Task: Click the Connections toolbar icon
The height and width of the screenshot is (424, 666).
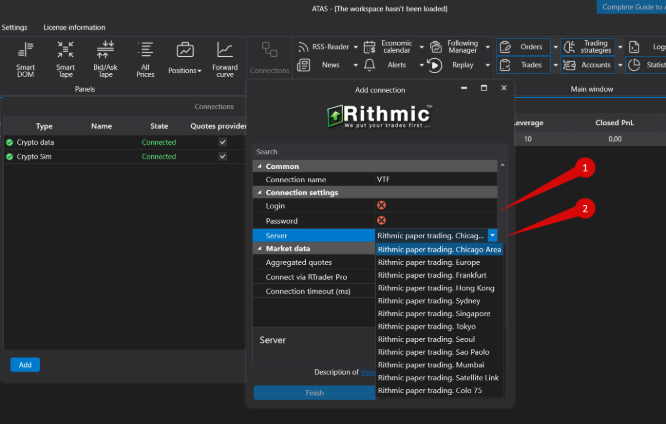Action: tap(269, 50)
